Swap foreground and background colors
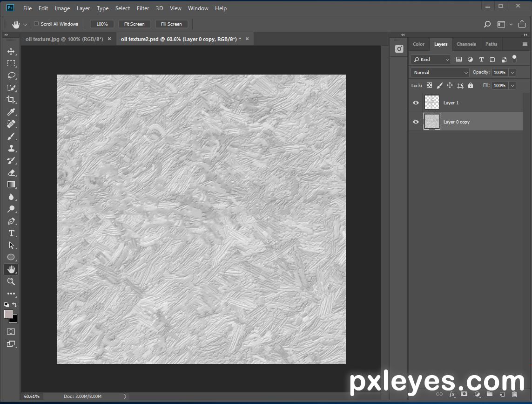This screenshot has width=532, height=404. click(x=14, y=305)
